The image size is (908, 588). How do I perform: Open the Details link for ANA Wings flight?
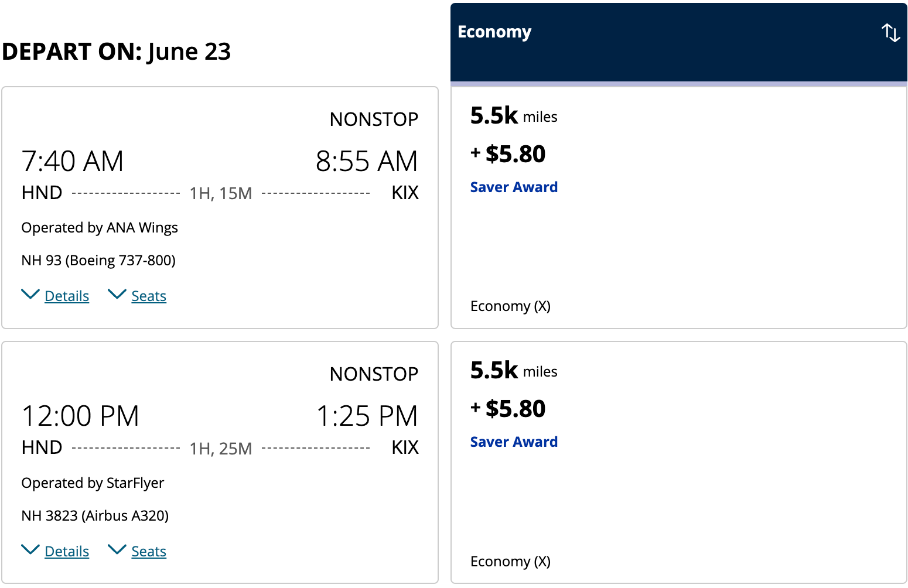click(67, 296)
